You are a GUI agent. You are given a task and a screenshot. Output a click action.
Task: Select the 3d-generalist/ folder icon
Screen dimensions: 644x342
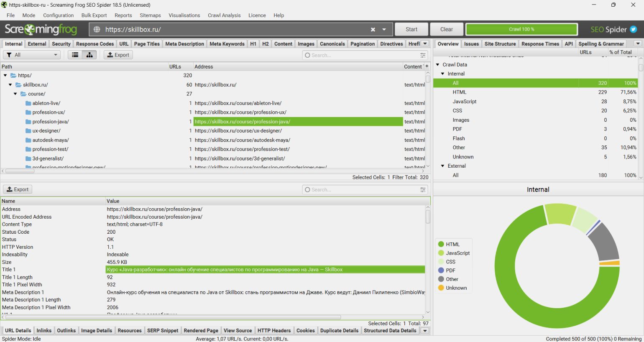point(28,158)
